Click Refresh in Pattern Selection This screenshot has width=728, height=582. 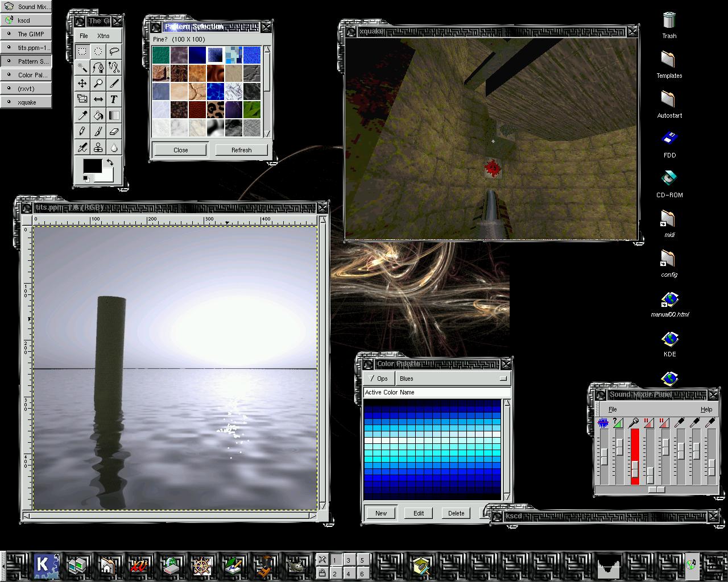pos(241,150)
